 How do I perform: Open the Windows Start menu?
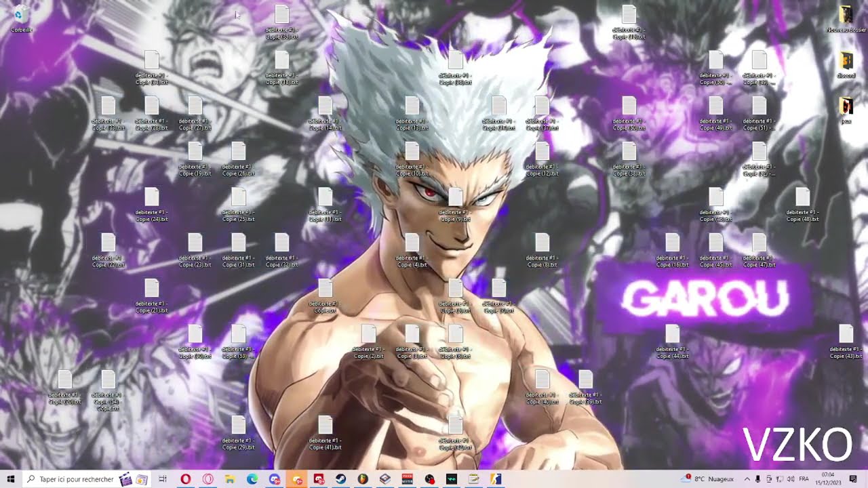[x=10, y=479]
